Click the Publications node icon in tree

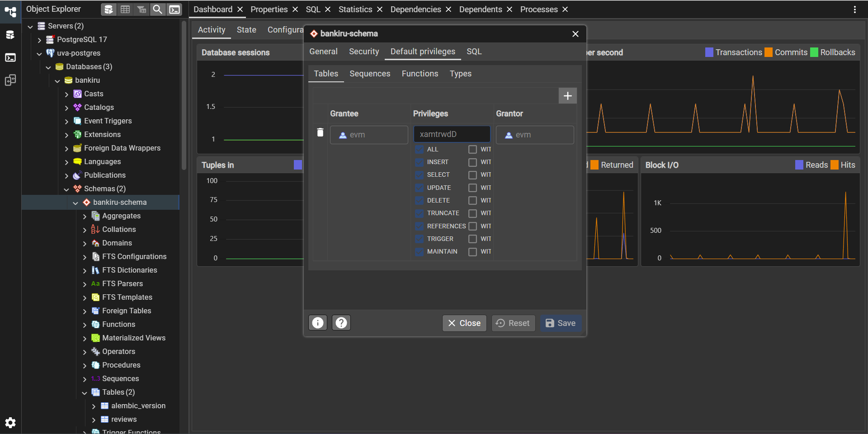tap(78, 175)
